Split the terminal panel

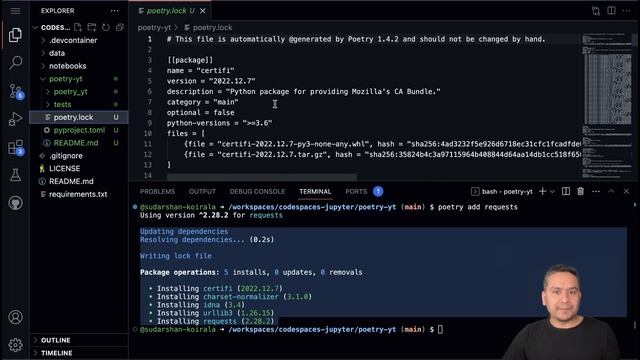pos(566,191)
